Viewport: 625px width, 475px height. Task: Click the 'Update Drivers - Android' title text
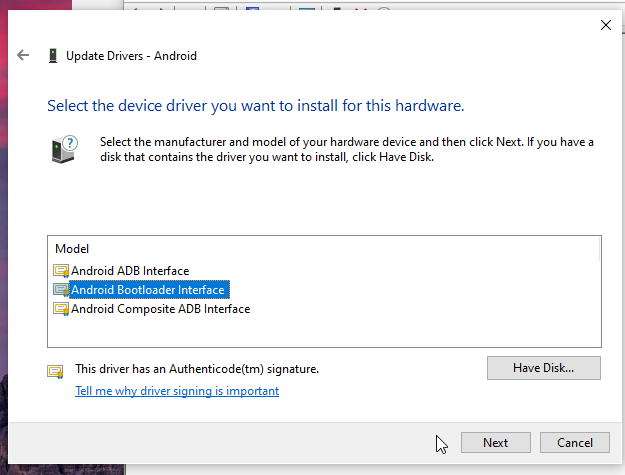132,56
